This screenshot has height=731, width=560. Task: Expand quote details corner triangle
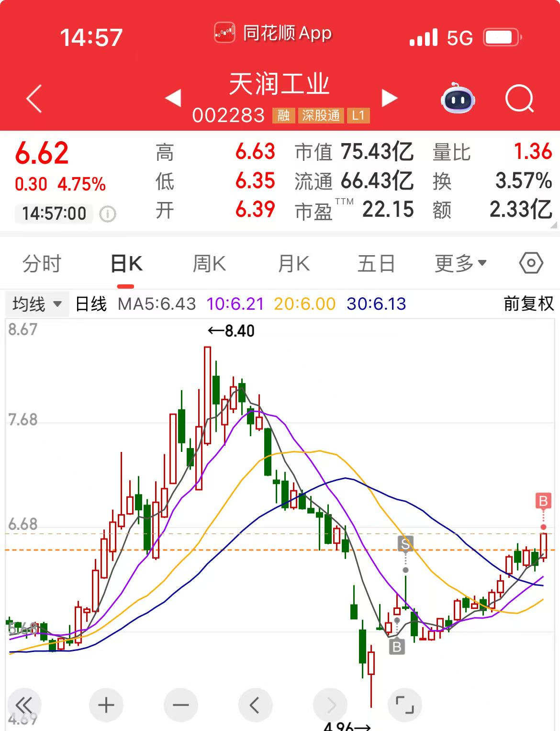click(554, 225)
